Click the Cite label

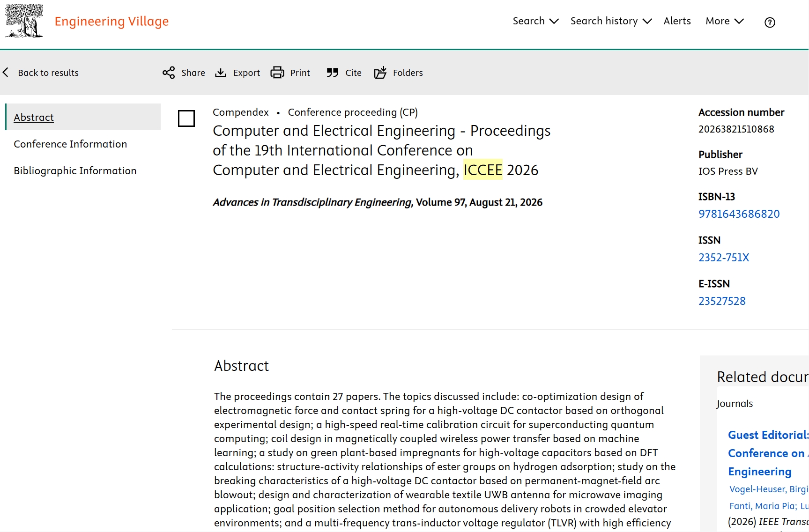pyautogui.click(x=353, y=73)
